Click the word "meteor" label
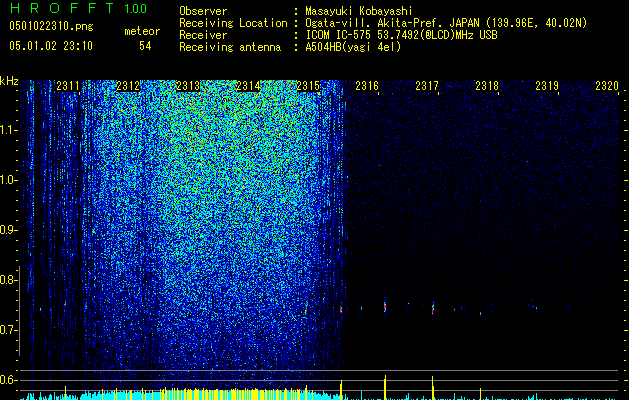629x400 pixels. (142, 31)
